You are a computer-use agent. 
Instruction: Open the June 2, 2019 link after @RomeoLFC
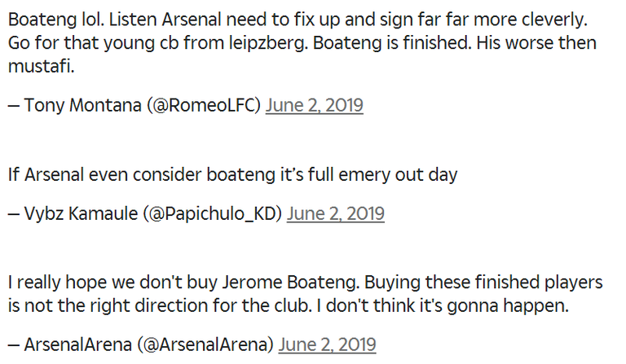pyautogui.click(x=314, y=105)
